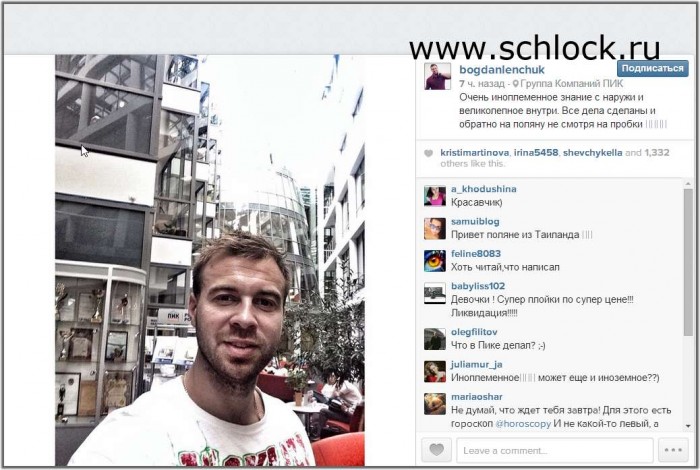Image resolution: width=700 pixels, height=470 pixels.
Task: Click the heart like button beside comment box
Action: [436, 450]
